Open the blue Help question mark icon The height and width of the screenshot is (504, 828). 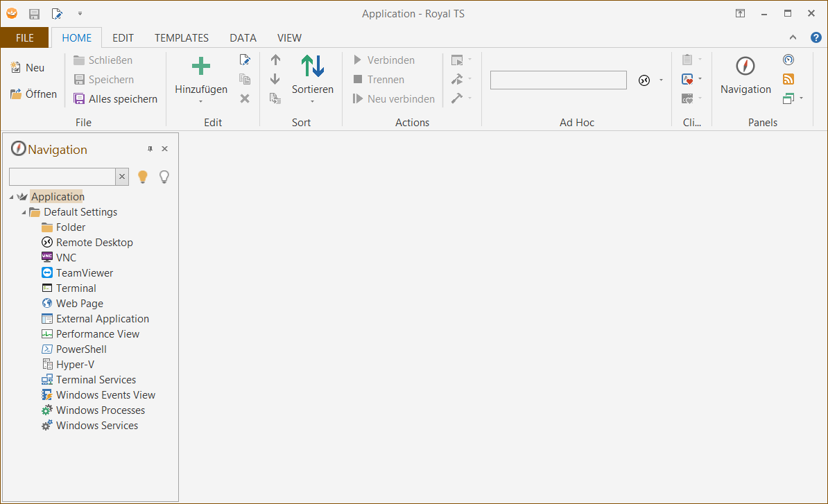coord(816,37)
